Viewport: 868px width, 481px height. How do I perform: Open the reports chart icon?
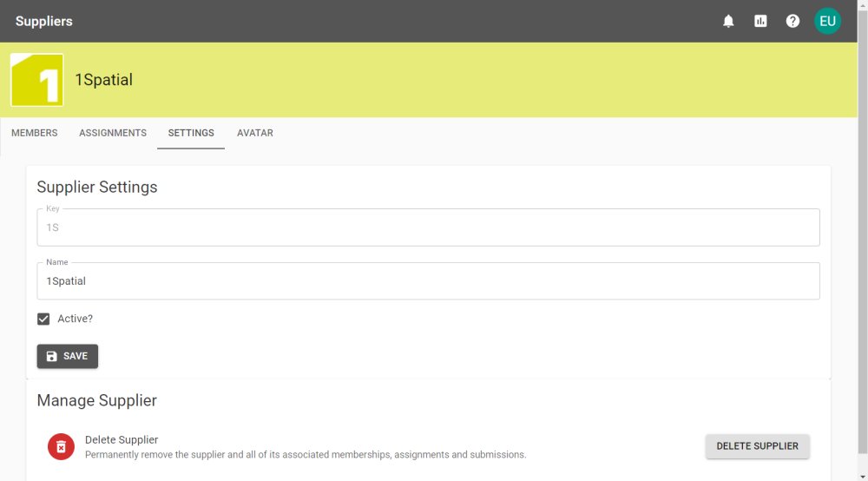pyautogui.click(x=760, y=21)
